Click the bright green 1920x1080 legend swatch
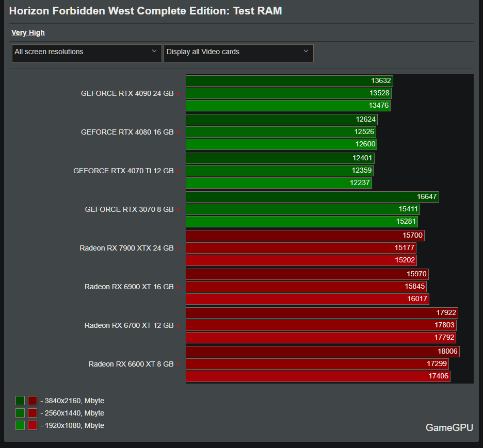The height and width of the screenshot is (448, 483). pos(20,425)
